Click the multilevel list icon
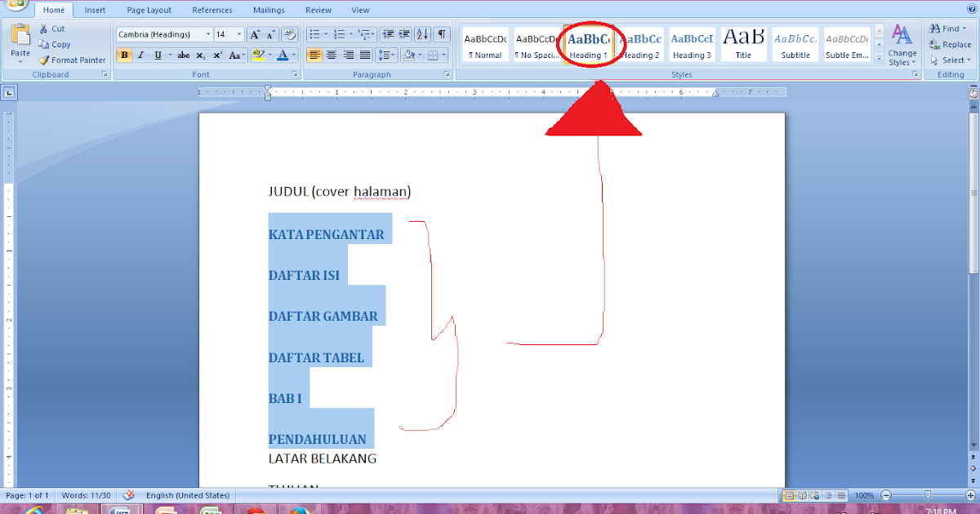This screenshot has height=514, width=980. coord(363,34)
